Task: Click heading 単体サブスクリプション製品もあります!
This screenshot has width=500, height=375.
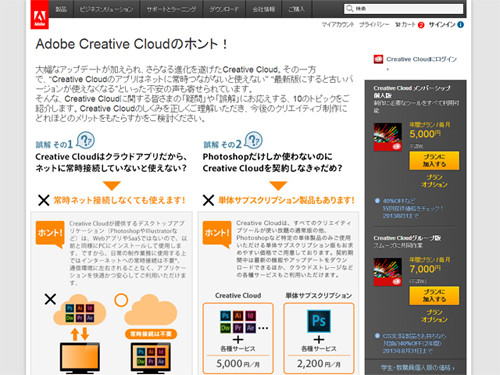Action: tap(286, 200)
